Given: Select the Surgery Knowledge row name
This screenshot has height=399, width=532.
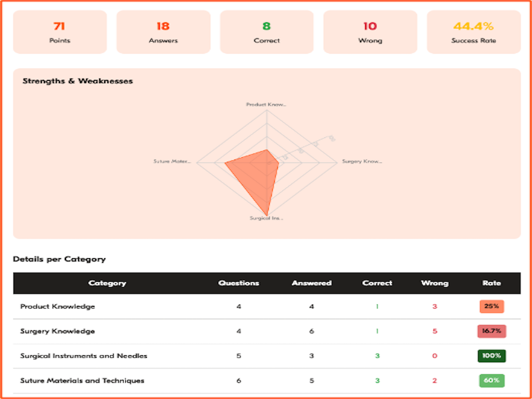Looking at the screenshot, I should (58, 331).
